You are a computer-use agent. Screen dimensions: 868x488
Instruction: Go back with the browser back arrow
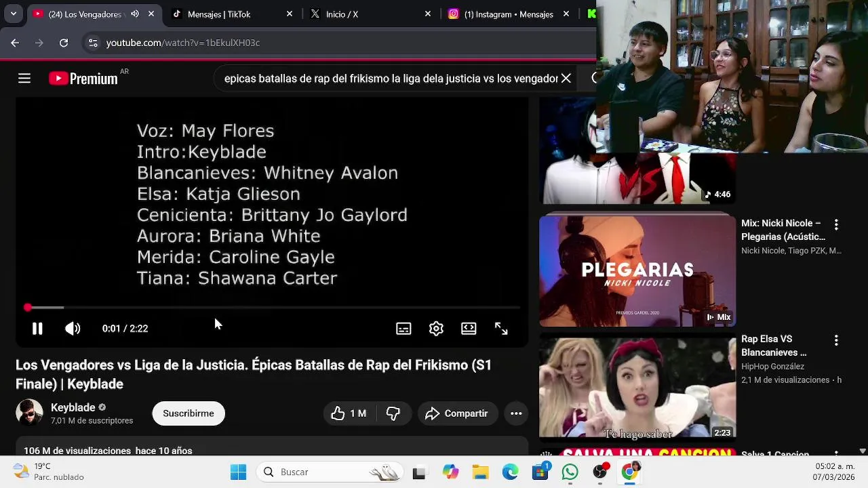[x=15, y=43]
